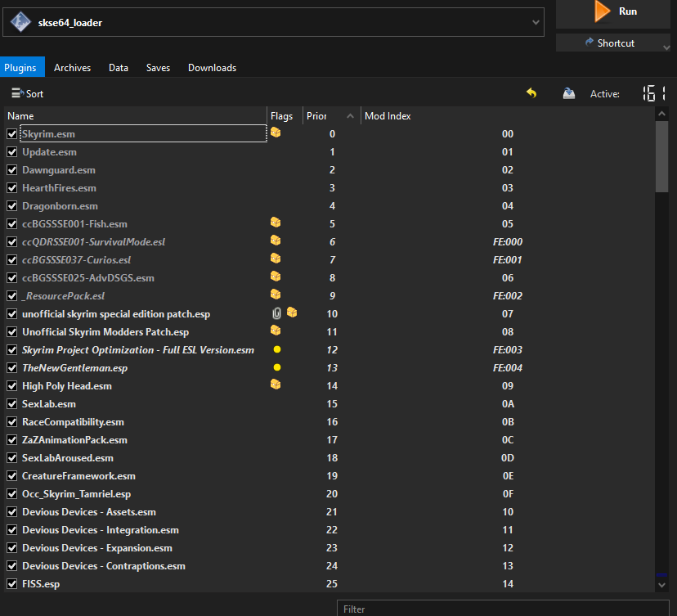The image size is (677, 616).
Task: Switch to the Plugins tab
Action: pyautogui.click(x=20, y=68)
